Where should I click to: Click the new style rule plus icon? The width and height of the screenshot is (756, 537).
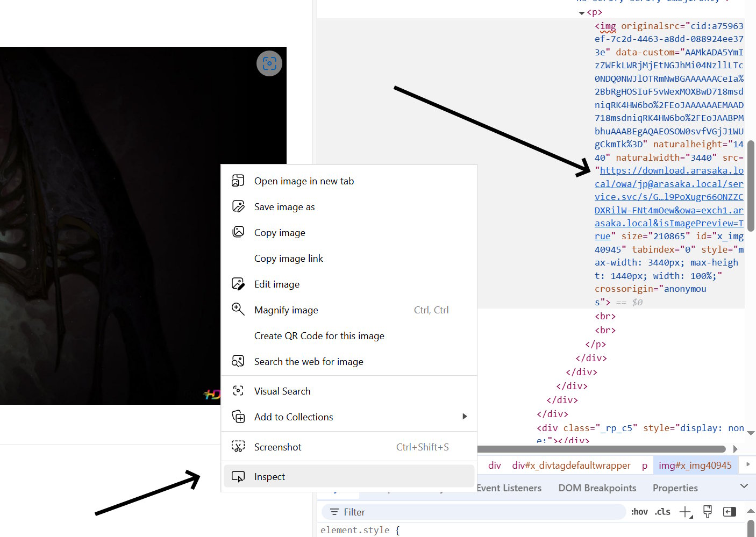[x=686, y=512]
